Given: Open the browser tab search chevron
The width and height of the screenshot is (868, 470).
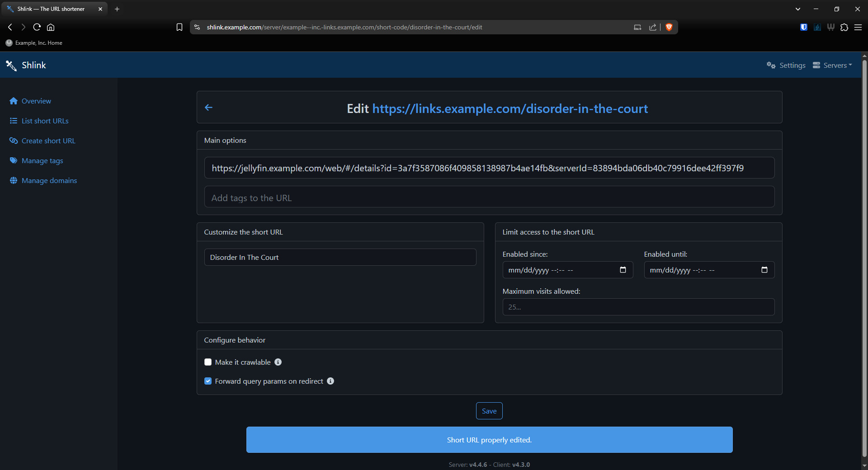Looking at the screenshot, I should (798, 9).
